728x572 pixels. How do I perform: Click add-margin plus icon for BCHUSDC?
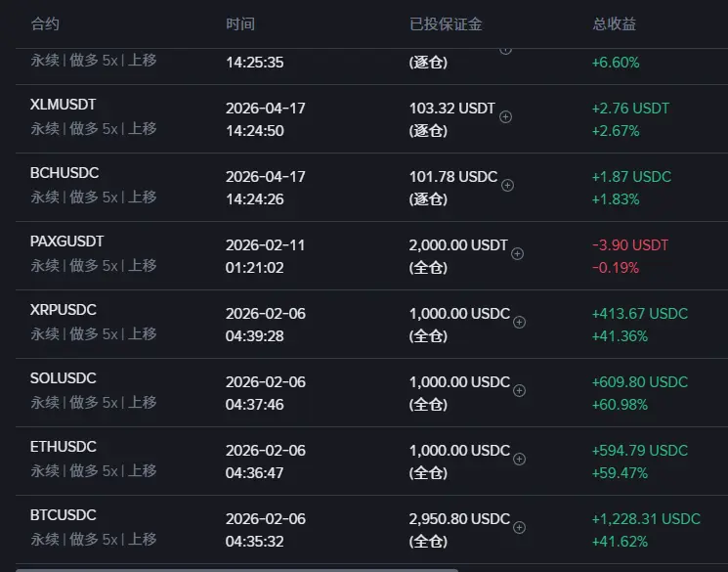(x=507, y=186)
